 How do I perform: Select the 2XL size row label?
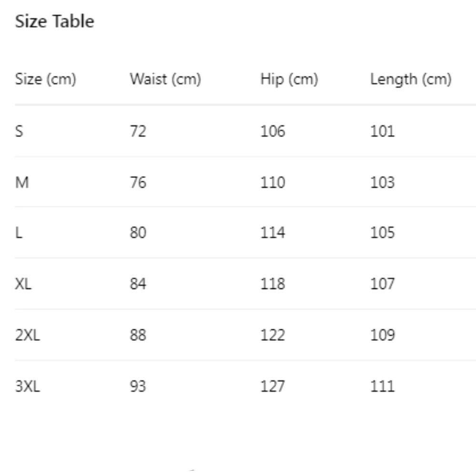(28, 335)
